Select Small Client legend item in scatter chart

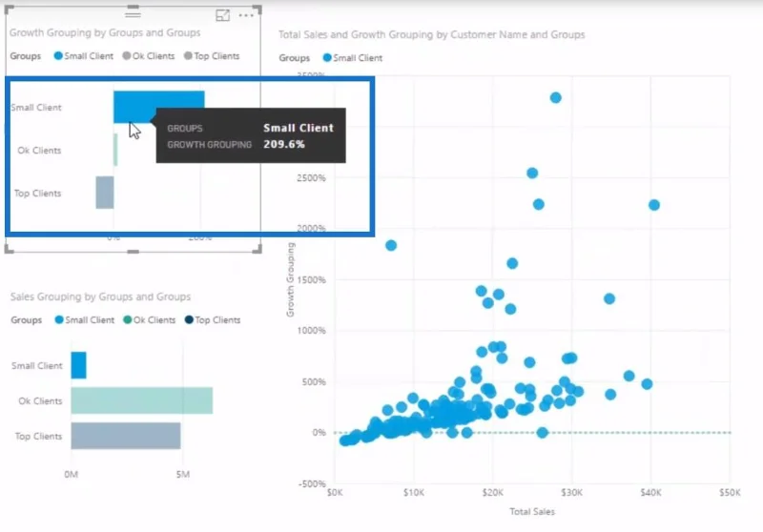353,58
